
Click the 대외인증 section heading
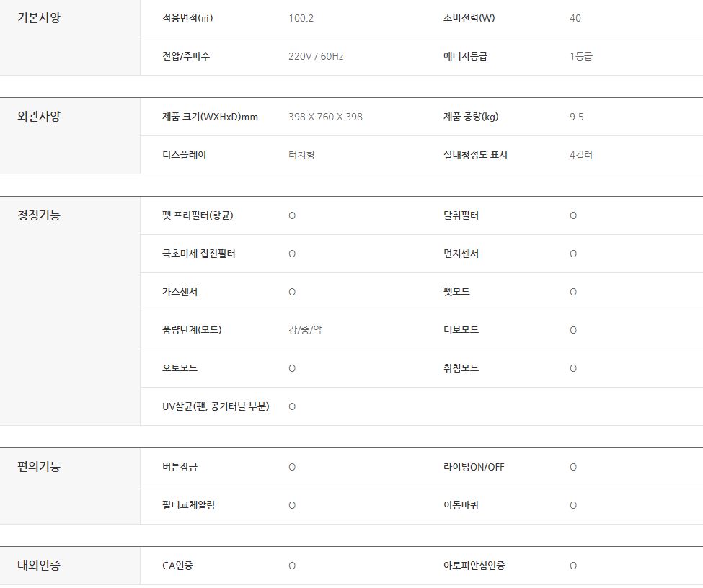click(39, 566)
